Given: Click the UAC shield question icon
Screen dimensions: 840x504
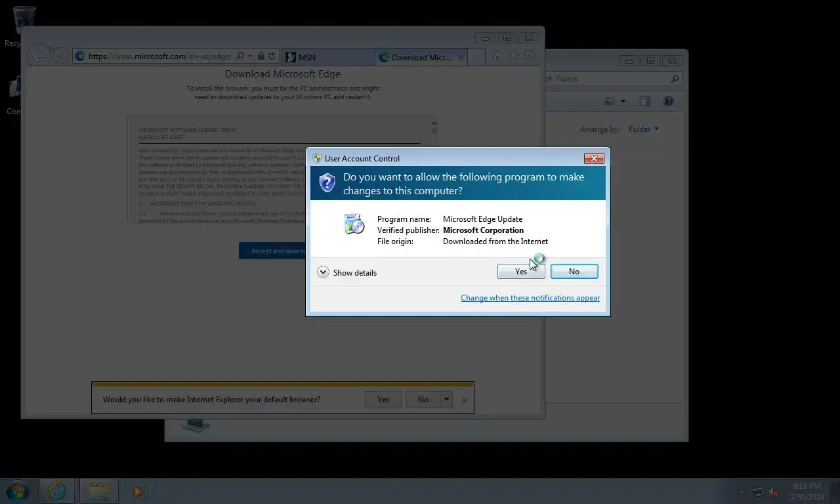Looking at the screenshot, I should (327, 182).
